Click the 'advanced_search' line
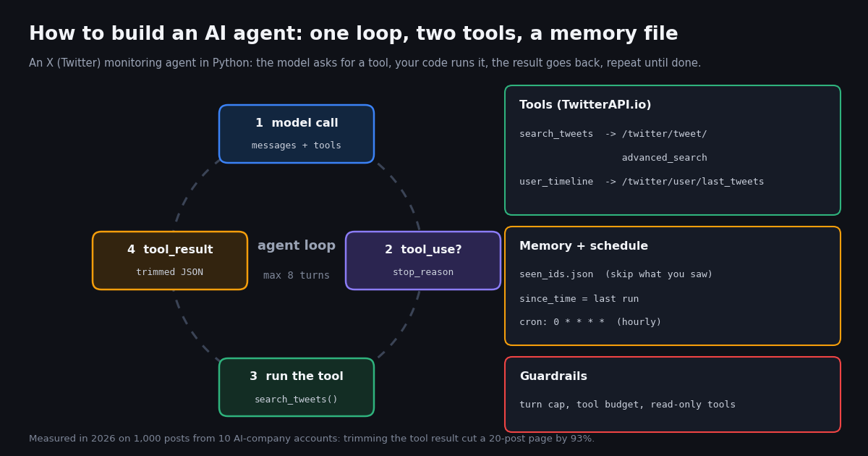 (x=665, y=158)
